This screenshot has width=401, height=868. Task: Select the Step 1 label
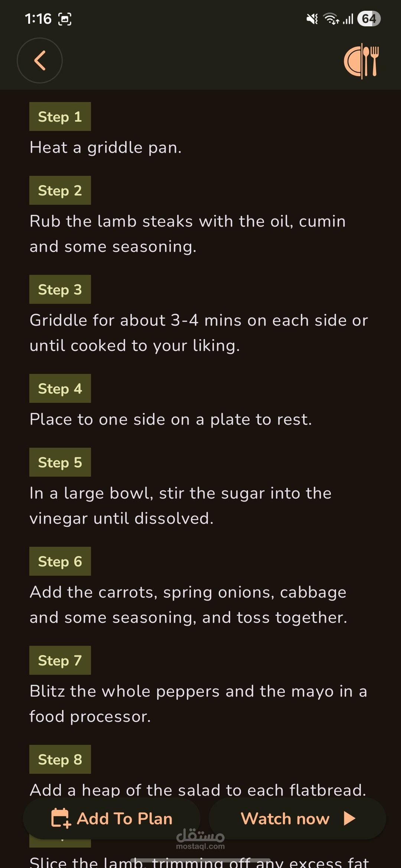click(60, 116)
